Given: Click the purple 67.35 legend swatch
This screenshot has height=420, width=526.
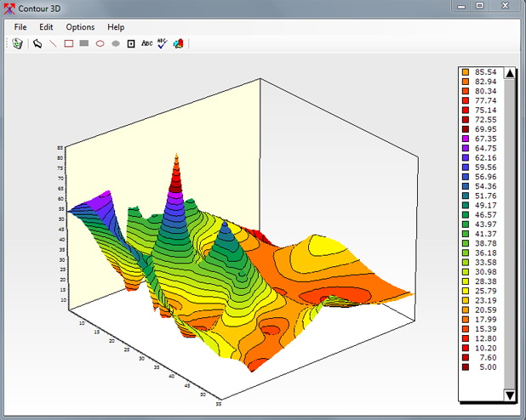Looking at the screenshot, I should (466, 139).
